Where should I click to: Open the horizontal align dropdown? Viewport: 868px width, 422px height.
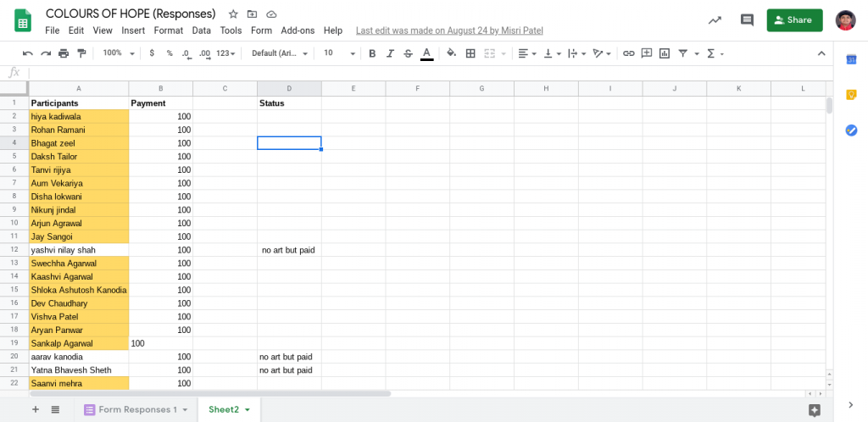[x=527, y=53]
